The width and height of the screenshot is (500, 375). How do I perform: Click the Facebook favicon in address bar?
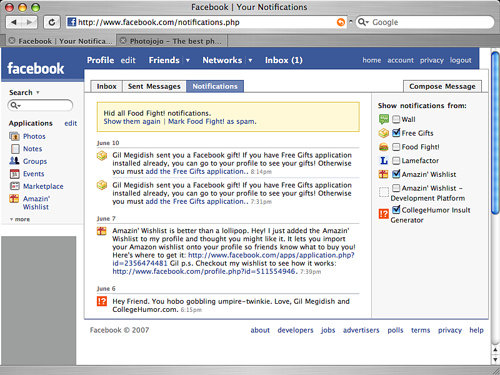[71, 22]
